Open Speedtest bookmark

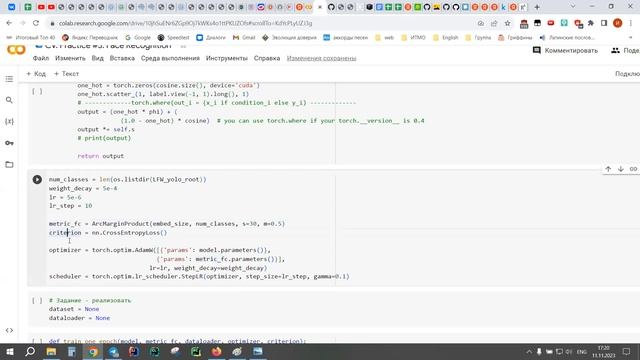pos(173,38)
